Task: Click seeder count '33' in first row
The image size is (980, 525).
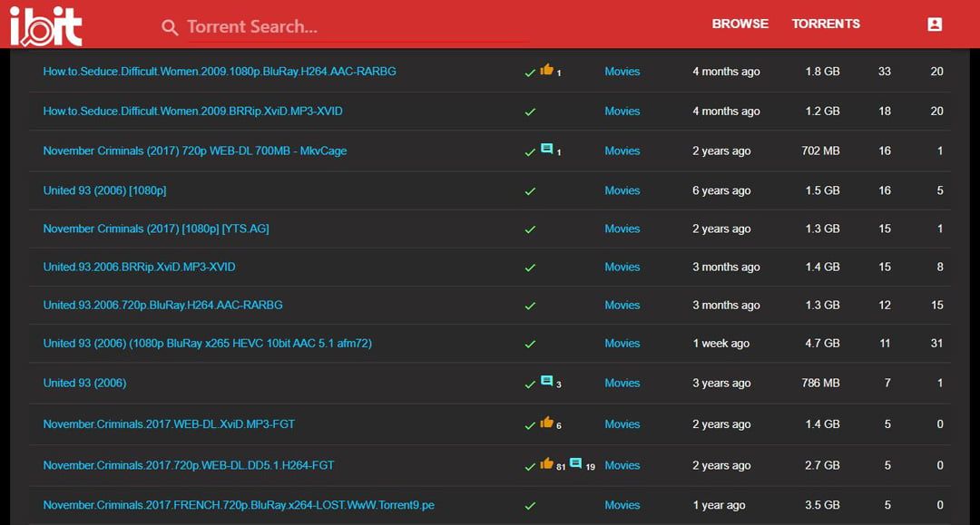Action: tap(885, 71)
